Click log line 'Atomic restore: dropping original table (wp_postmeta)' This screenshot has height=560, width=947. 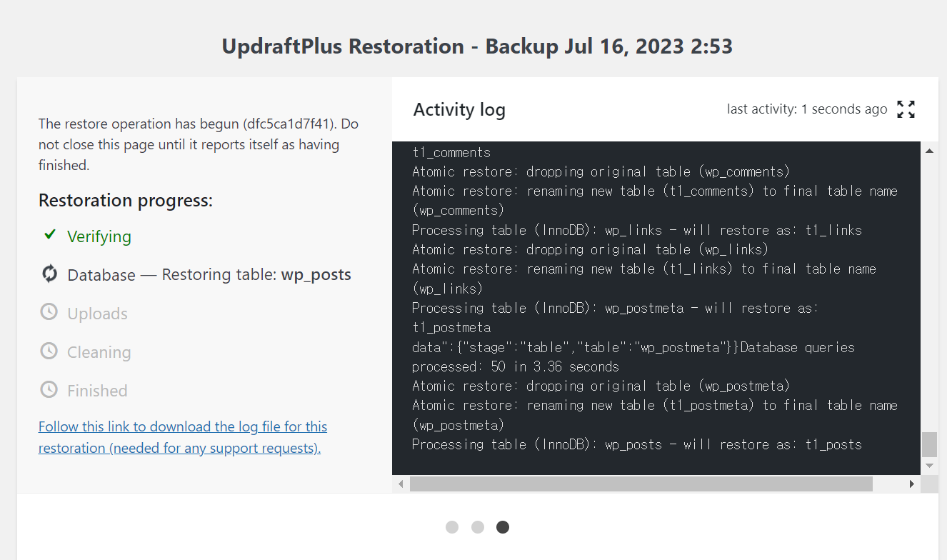(601, 386)
